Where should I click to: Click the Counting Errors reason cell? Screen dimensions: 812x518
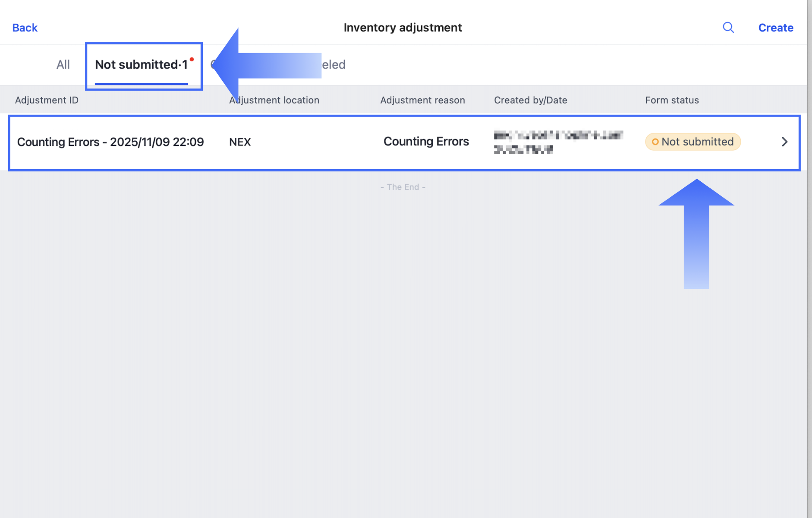click(x=426, y=142)
